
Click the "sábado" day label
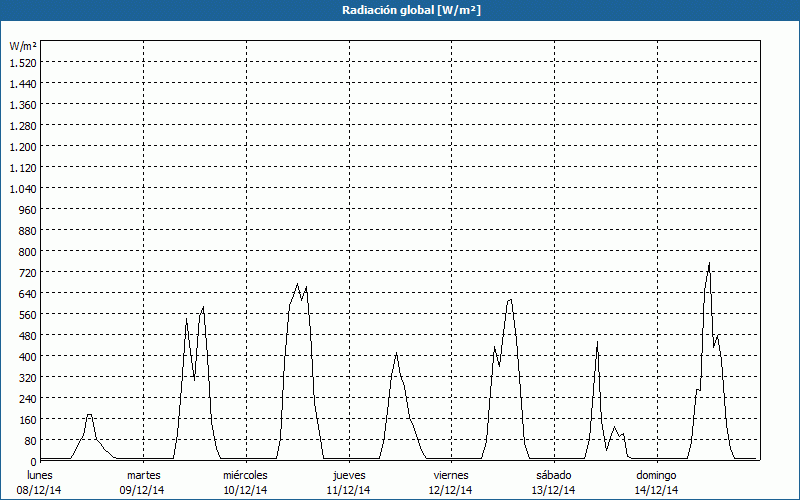[554, 474]
